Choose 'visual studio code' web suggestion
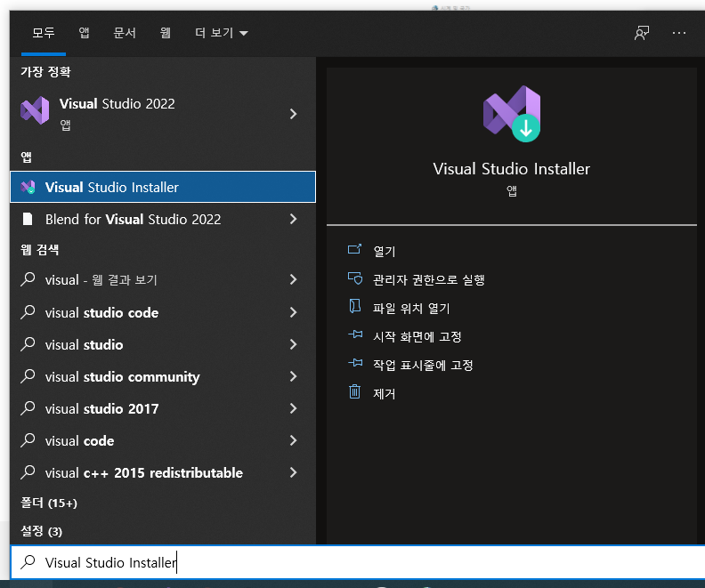This screenshot has width=705, height=588. [163, 312]
